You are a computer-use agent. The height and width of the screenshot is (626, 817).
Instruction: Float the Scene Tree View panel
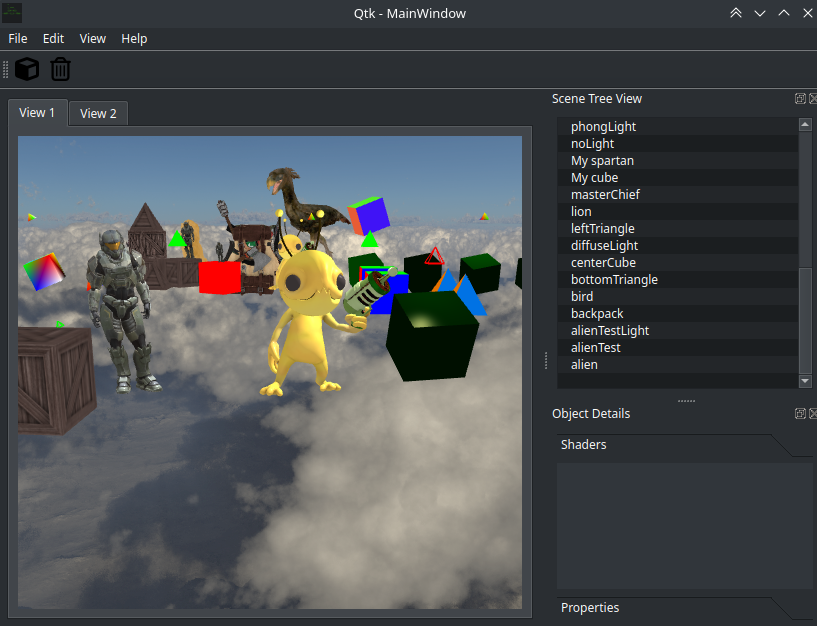(800, 99)
